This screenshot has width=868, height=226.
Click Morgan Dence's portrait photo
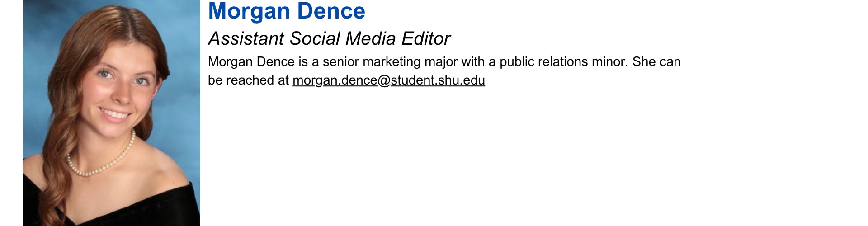point(111,113)
